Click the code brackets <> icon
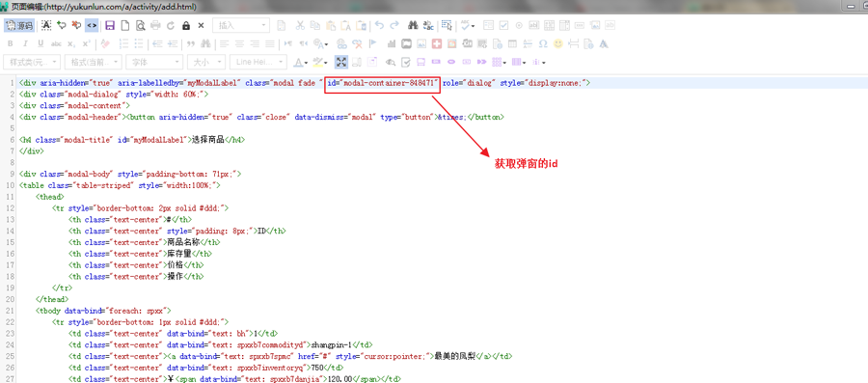 (x=92, y=25)
